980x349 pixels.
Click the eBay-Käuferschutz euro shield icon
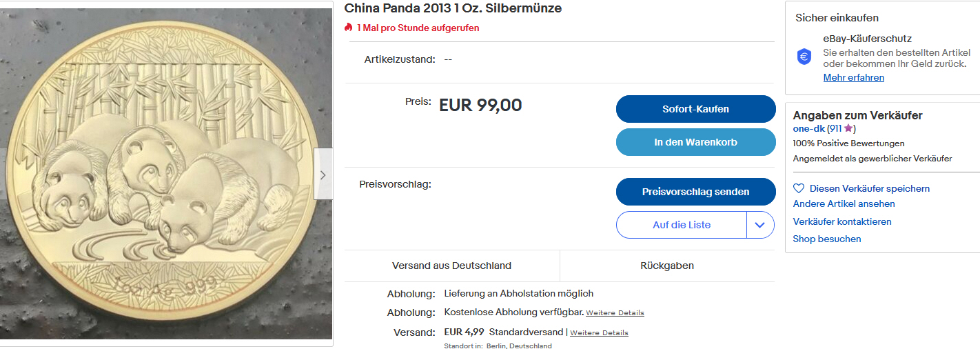(x=804, y=57)
